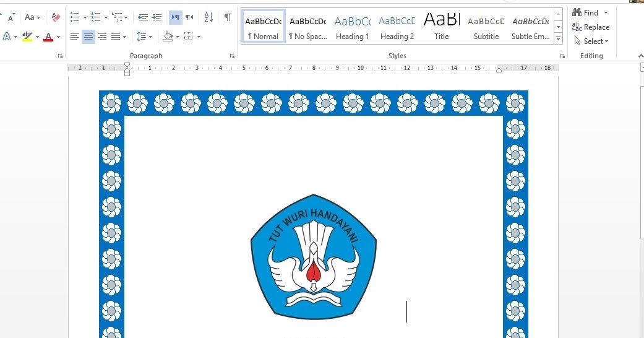
Task: Clear all formatting with eraser icon
Action: pyautogui.click(x=56, y=17)
